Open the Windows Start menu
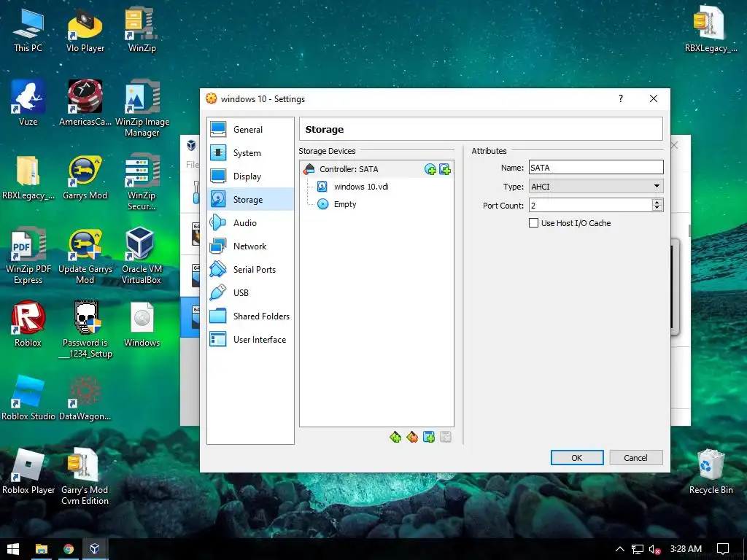This screenshot has width=747, height=560. (13, 549)
